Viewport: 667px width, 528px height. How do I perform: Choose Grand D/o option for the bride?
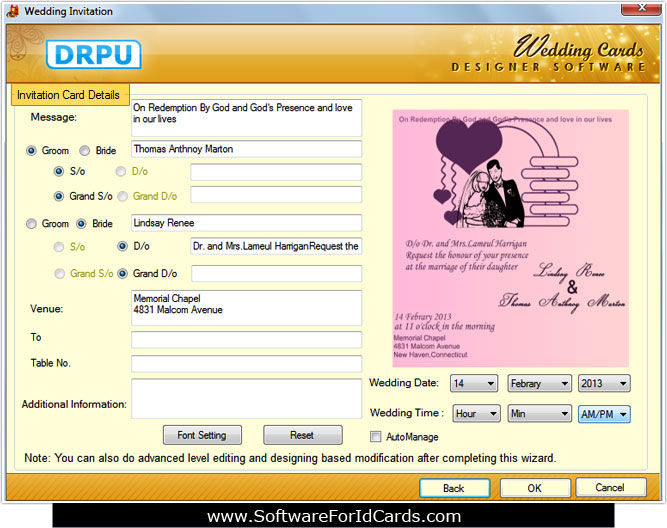point(123,274)
